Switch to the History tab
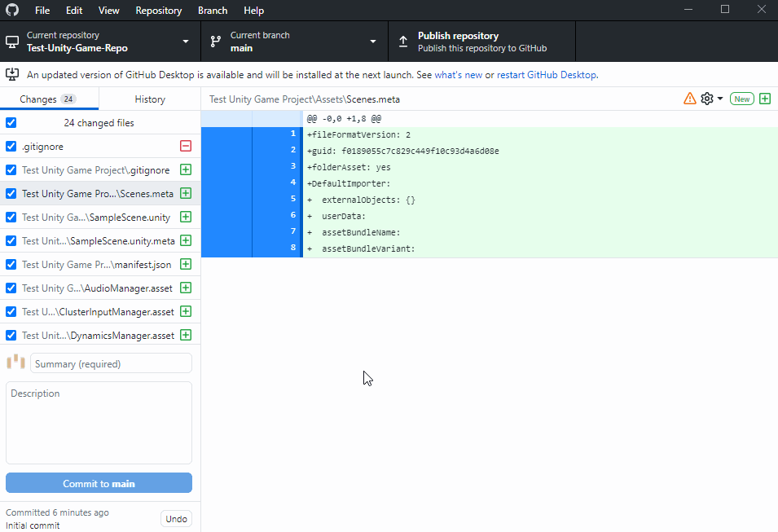Viewport: 778px width, 532px height. 150,99
